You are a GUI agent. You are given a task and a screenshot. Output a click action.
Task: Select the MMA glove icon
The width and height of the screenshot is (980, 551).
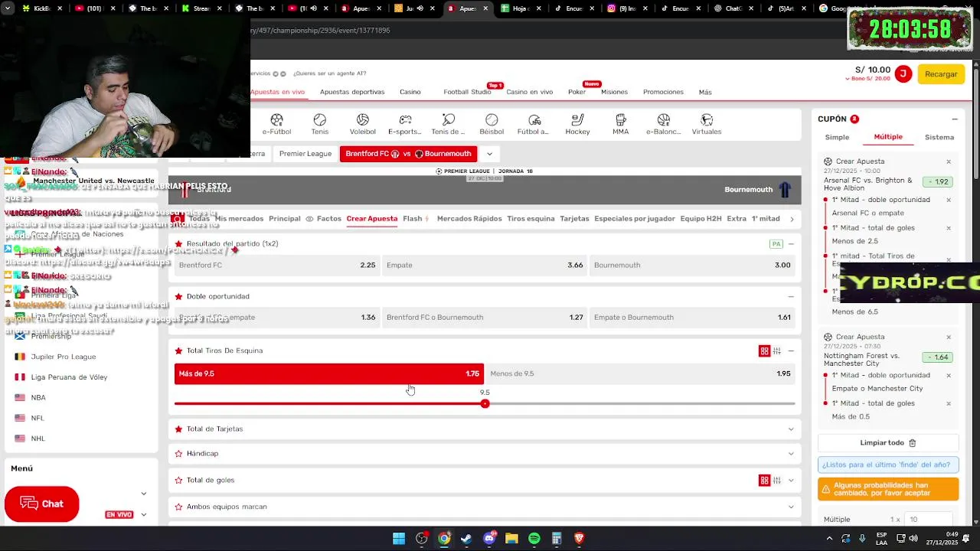pyautogui.click(x=621, y=120)
